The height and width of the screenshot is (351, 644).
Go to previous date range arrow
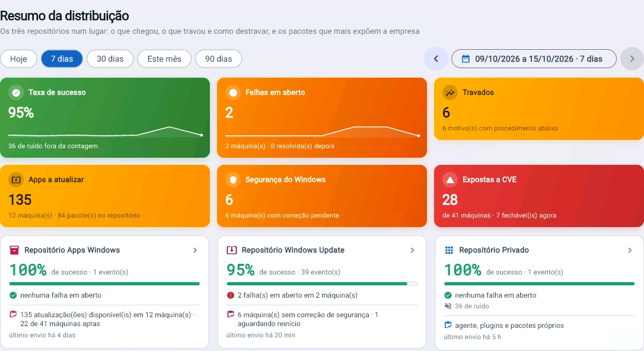point(436,59)
